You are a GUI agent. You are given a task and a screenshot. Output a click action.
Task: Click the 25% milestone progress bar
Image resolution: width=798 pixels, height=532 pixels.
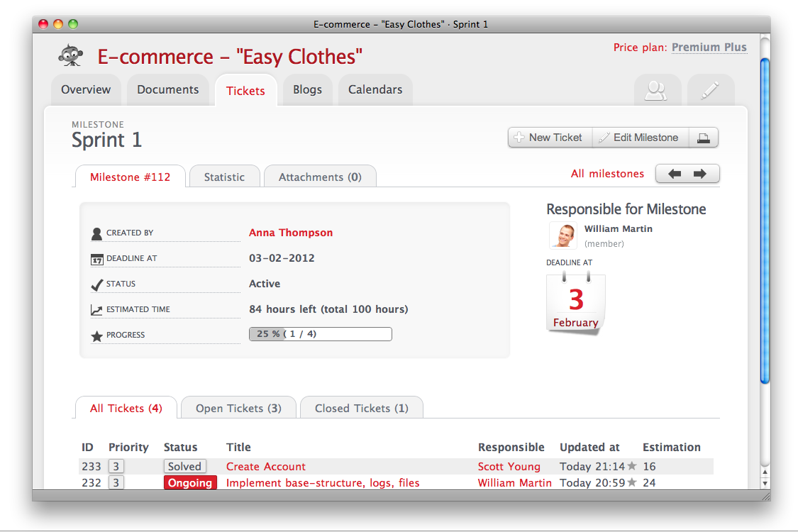coord(320,334)
